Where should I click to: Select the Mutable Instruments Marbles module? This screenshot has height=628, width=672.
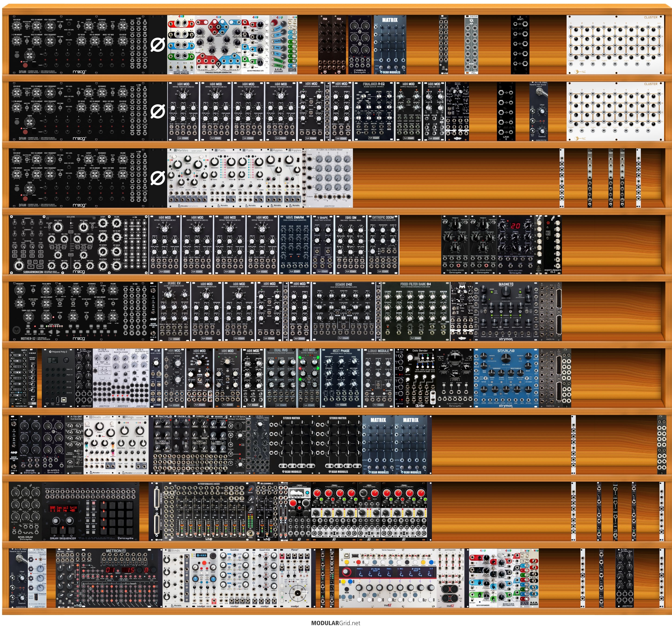[x=188, y=178]
